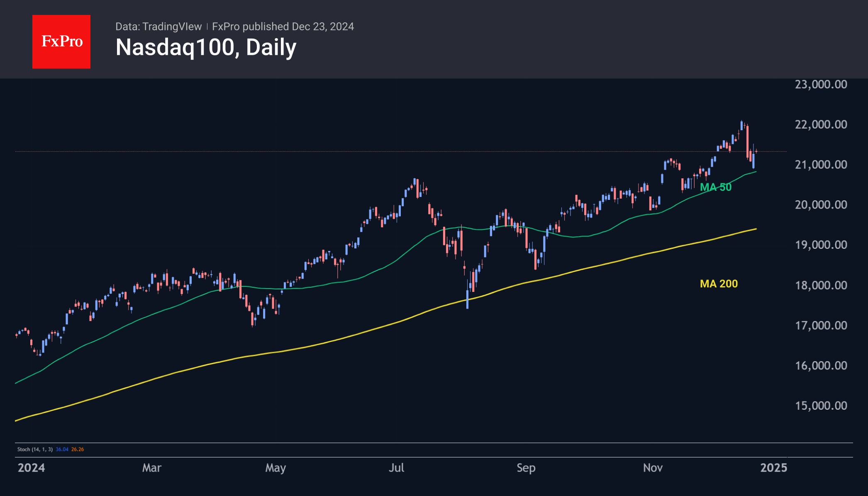Click the orange 26.26 stochastic value

point(78,449)
